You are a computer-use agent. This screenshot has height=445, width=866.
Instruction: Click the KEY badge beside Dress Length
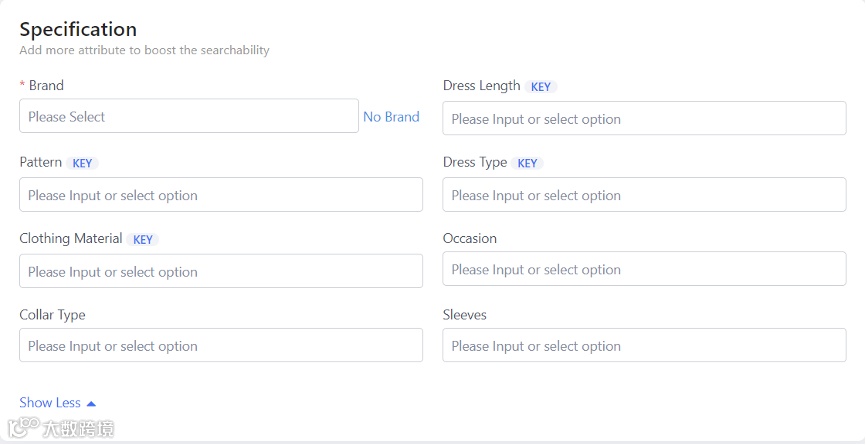coord(541,87)
